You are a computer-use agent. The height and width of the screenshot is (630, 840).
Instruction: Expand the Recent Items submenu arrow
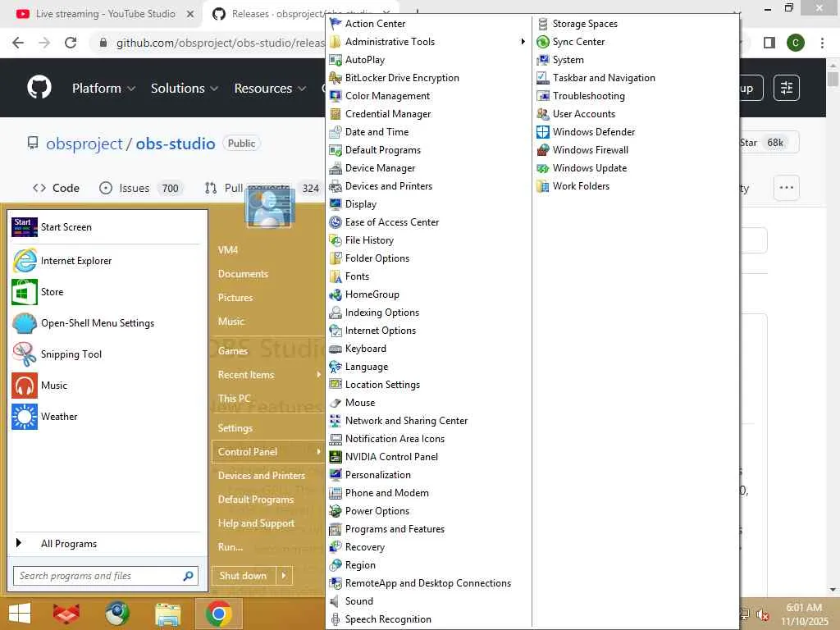[318, 374]
